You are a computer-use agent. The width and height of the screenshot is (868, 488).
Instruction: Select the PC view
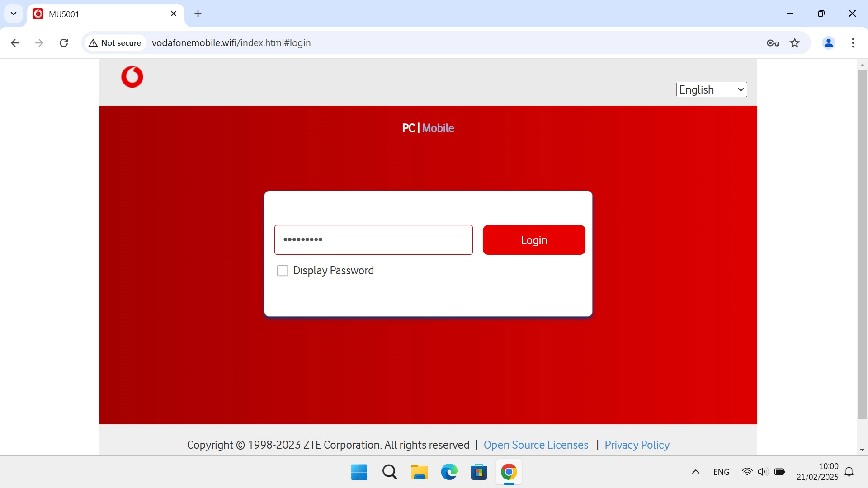tap(409, 128)
